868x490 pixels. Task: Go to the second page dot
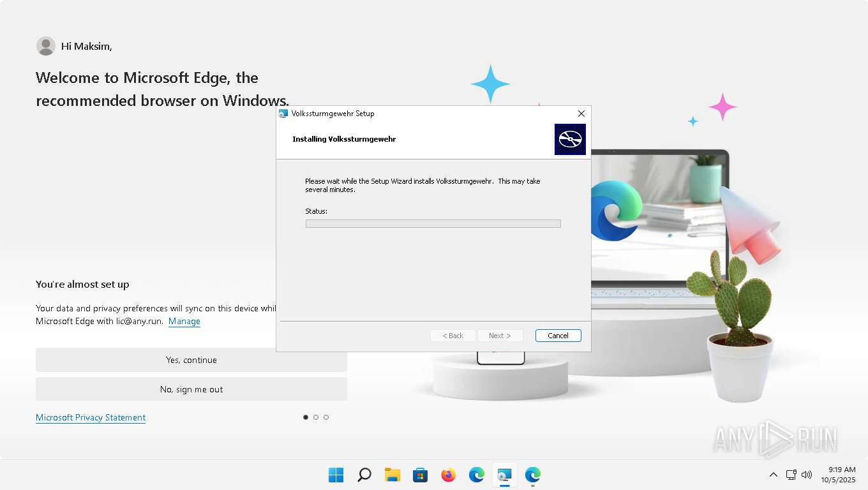(316, 417)
